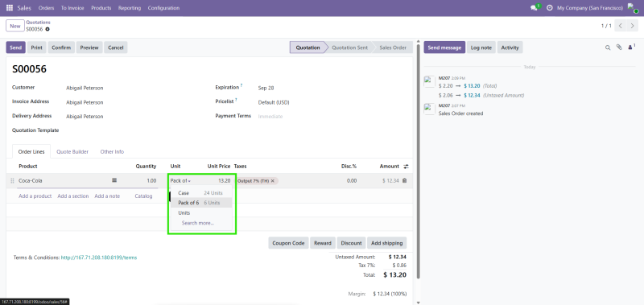Click the Reward button
The height and width of the screenshot is (305, 644).
click(x=323, y=243)
